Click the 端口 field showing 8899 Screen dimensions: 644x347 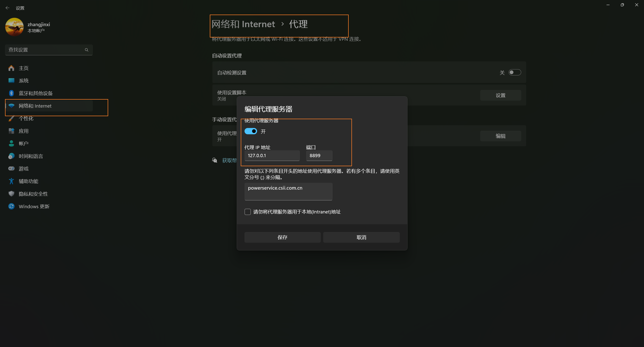click(x=319, y=155)
